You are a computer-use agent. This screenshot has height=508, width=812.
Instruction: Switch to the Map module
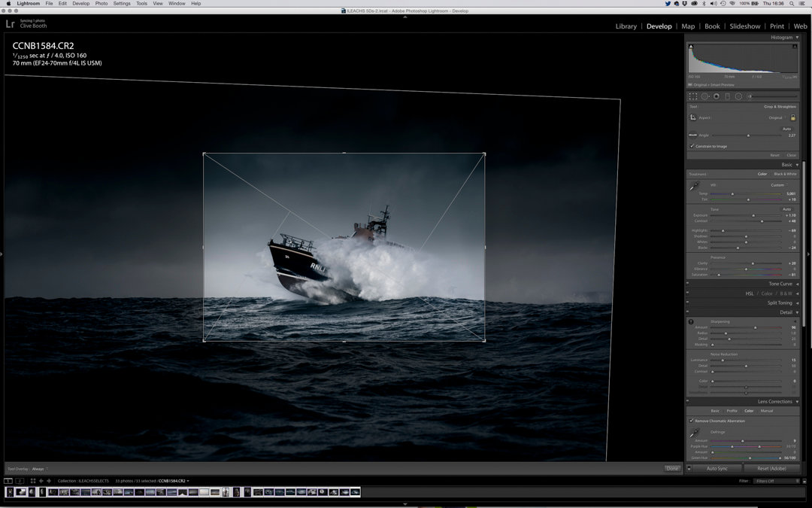(x=688, y=26)
